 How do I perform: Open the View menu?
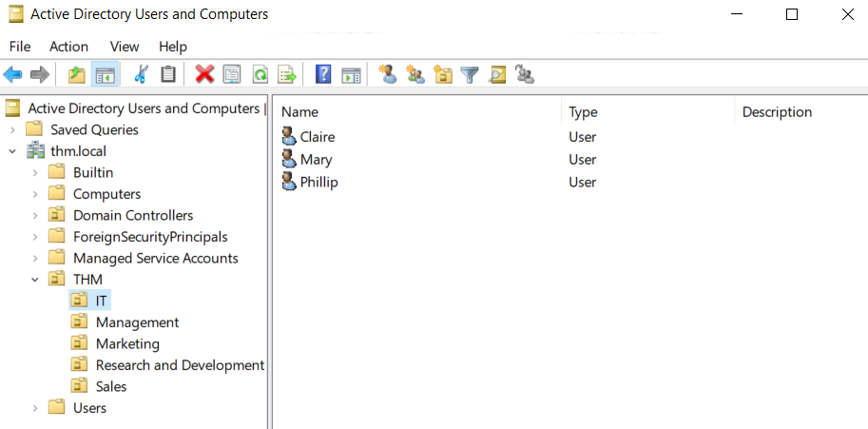tap(125, 47)
